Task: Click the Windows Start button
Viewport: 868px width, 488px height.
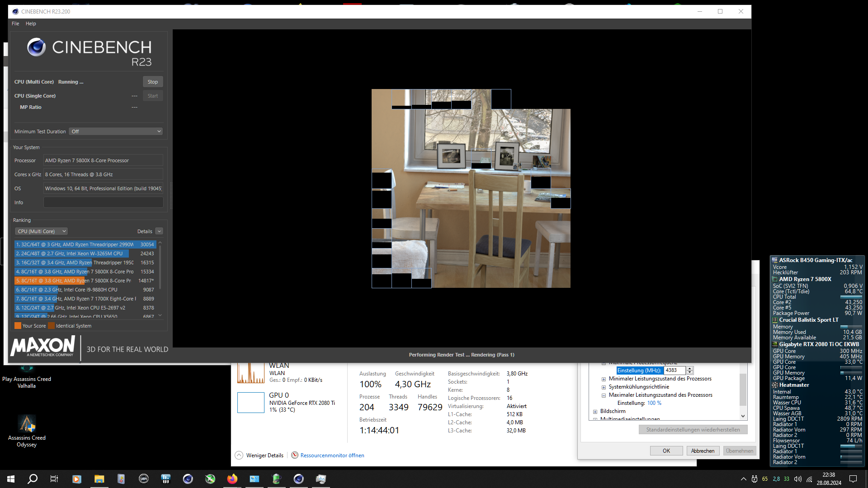Action: [11, 479]
